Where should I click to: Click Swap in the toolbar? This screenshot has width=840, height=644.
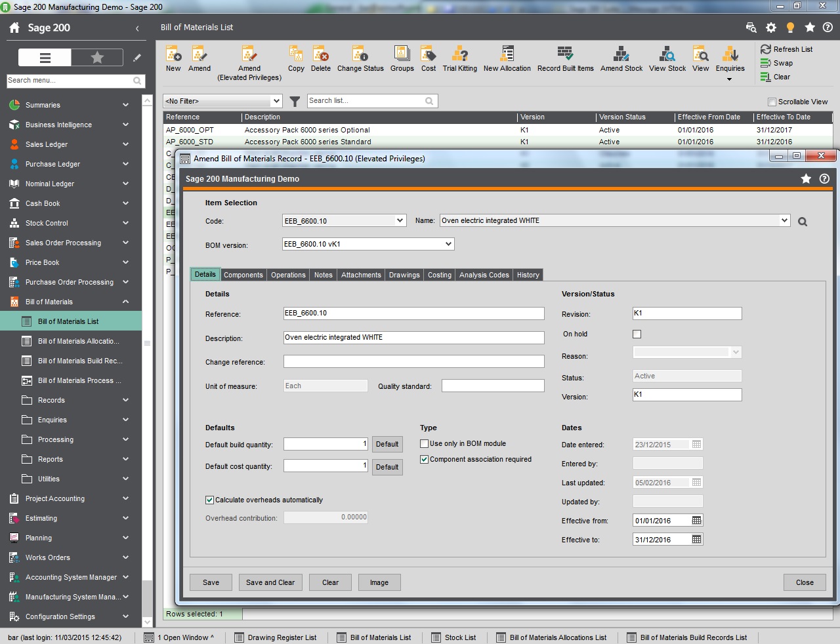[776, 63]
